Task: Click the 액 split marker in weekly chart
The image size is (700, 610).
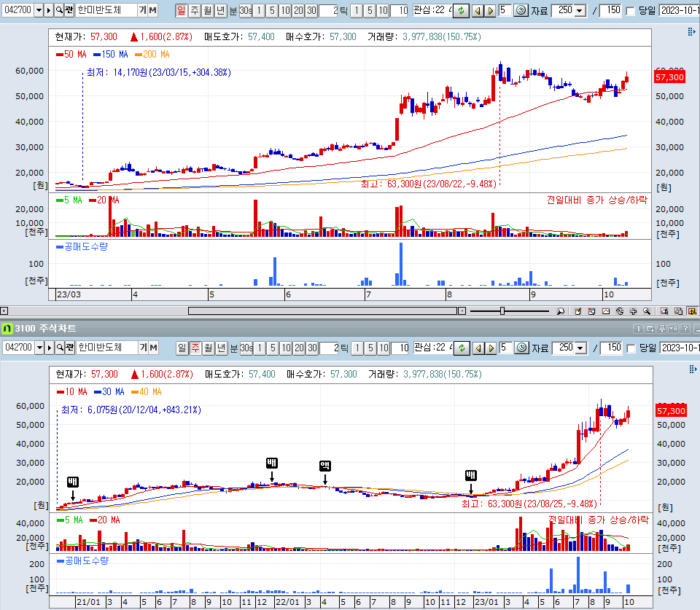Action: [325, 466]
